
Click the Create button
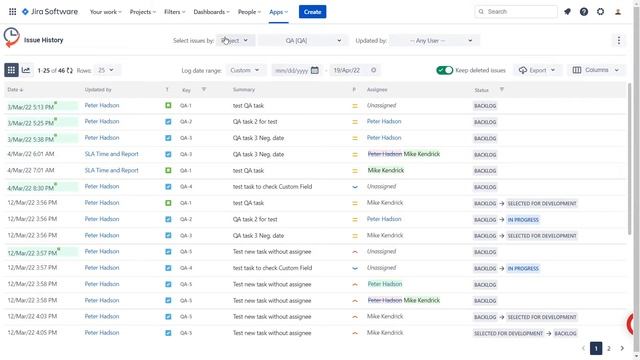click(312, 12)
